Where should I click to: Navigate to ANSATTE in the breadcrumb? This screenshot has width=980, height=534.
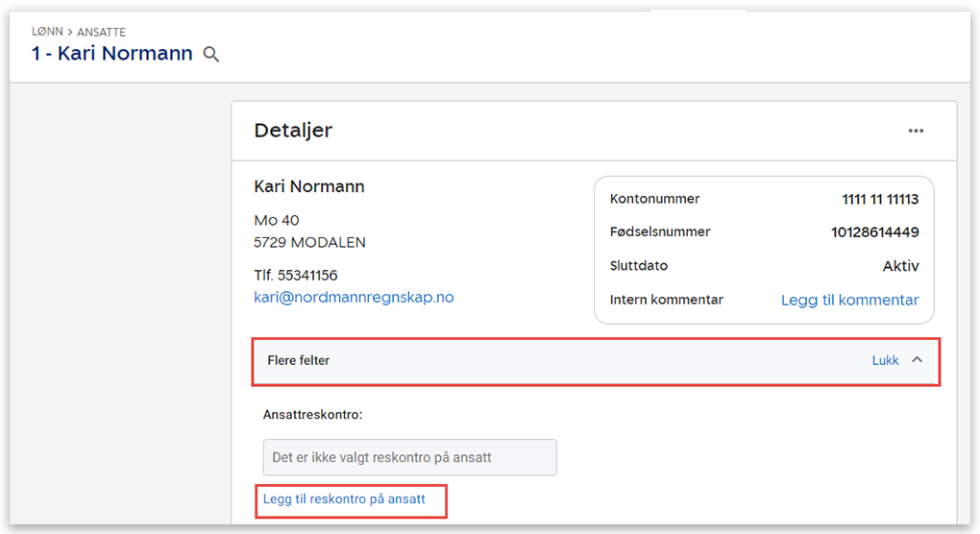(102, 33)
